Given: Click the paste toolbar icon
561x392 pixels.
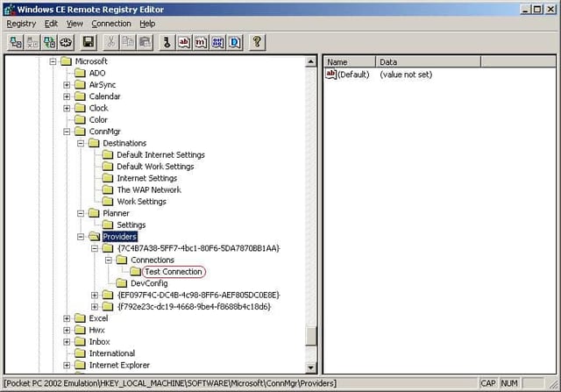Looking at the screenshot, I should (145, 42).
